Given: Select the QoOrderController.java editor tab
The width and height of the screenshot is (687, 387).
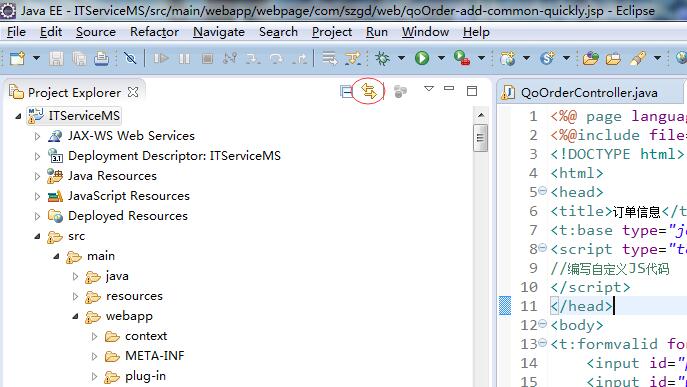Looking at the screenshot, I should (x=589, y=93).
